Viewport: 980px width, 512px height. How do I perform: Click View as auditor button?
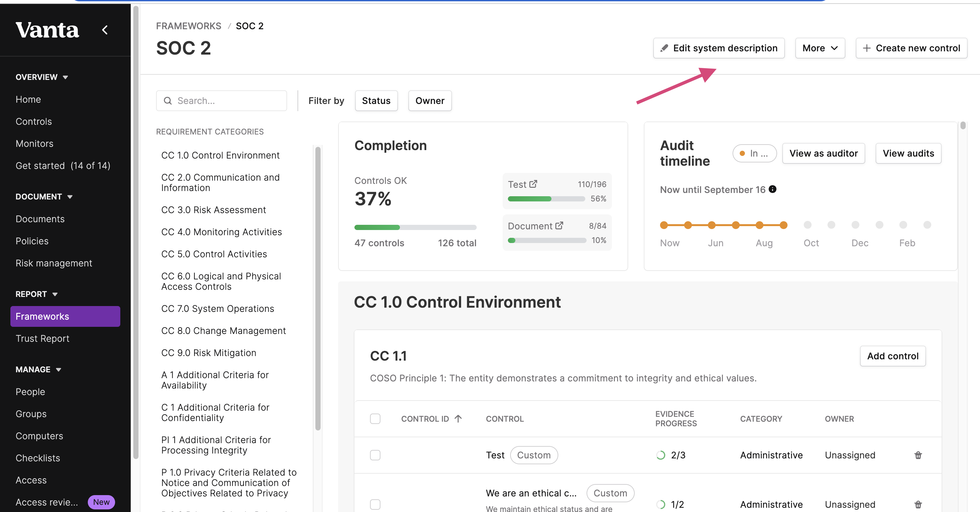point(823,153)
